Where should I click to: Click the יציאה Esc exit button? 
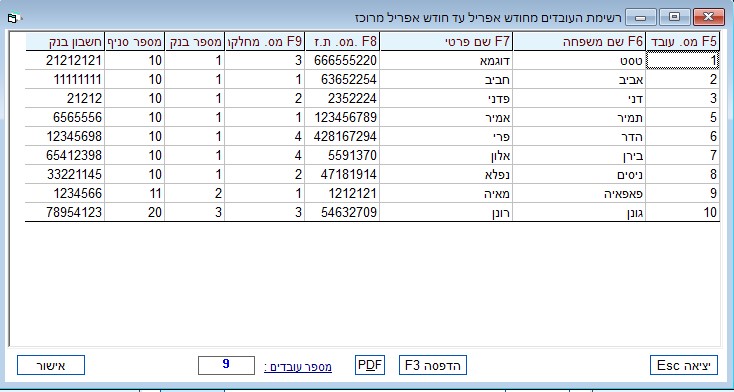tap(684, 365)
